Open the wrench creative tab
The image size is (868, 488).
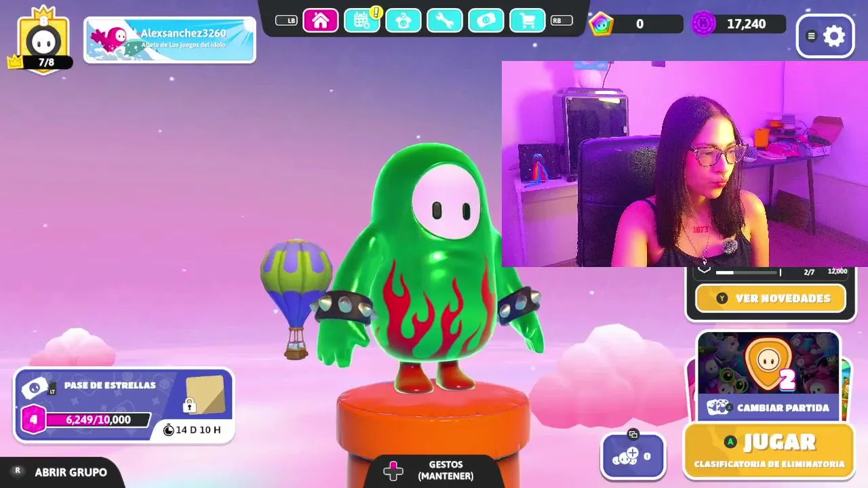click(444, 20)
